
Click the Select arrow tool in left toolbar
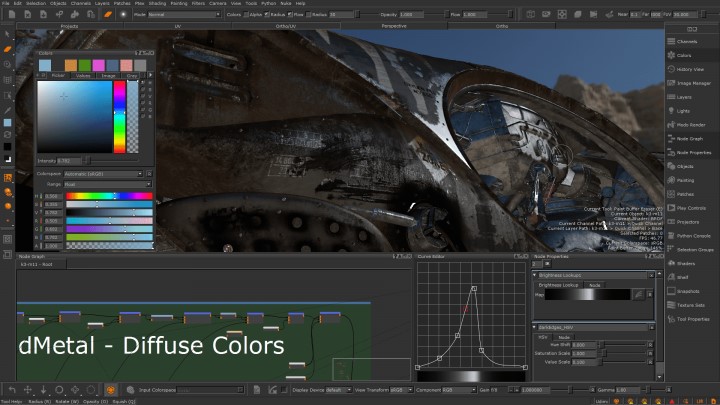[x=8, y=33]
